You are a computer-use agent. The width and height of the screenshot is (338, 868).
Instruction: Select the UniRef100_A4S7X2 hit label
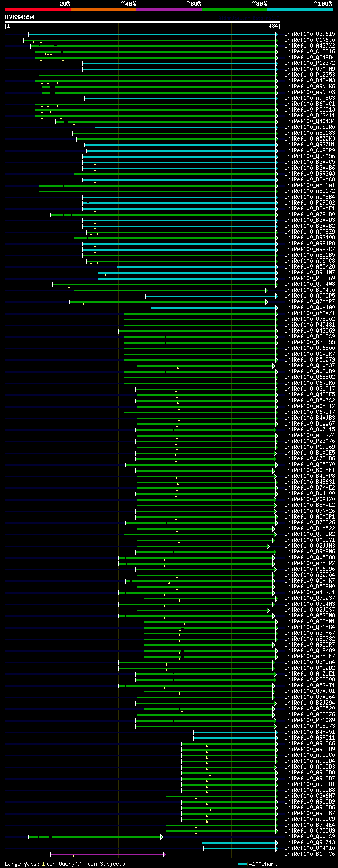pyautogui.click(x=309, y=45)
